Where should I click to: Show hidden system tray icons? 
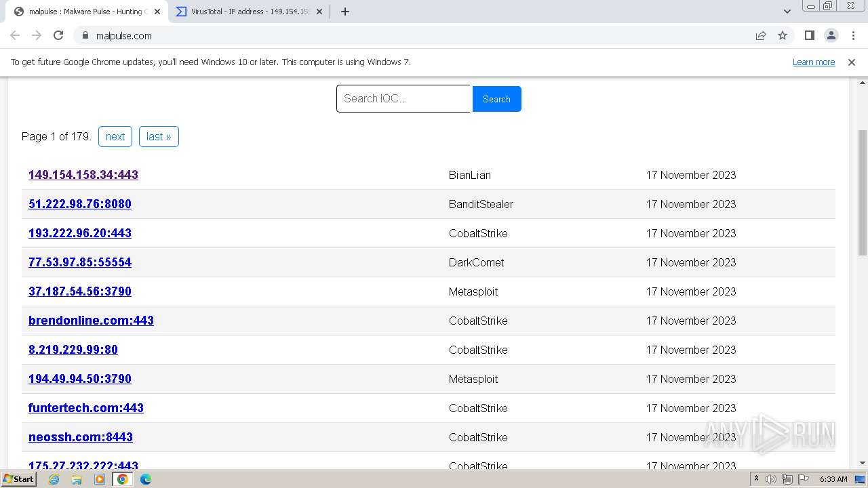point(757,479)
